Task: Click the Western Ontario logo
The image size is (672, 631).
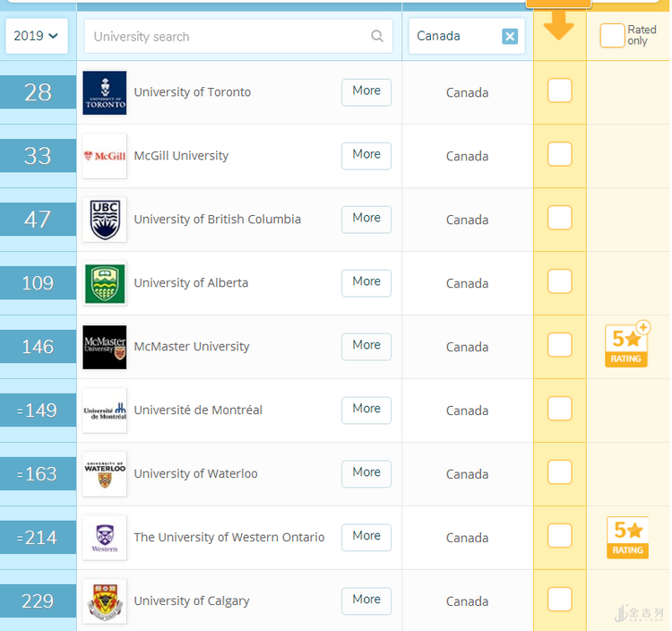Action: [x=105, y=538]
